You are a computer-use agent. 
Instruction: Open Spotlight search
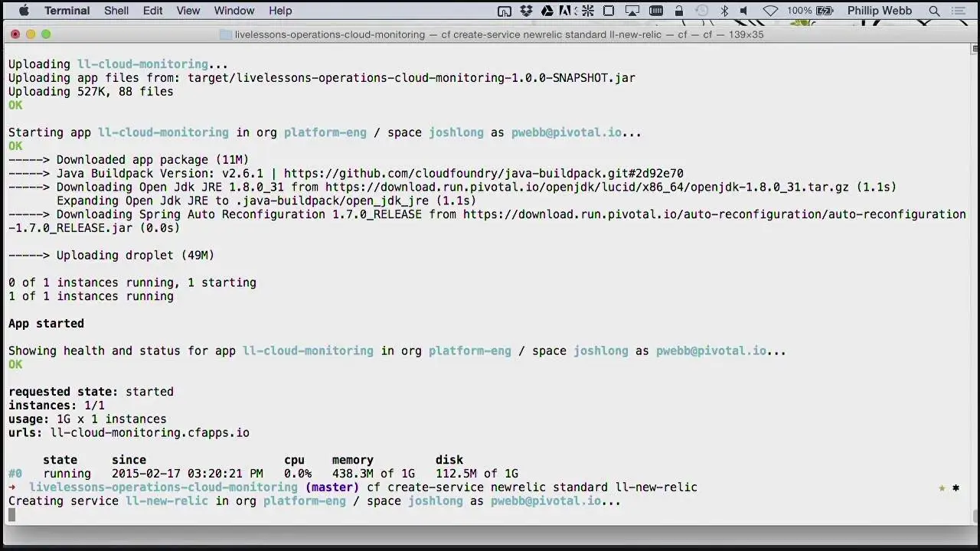[x=934, y=11]
